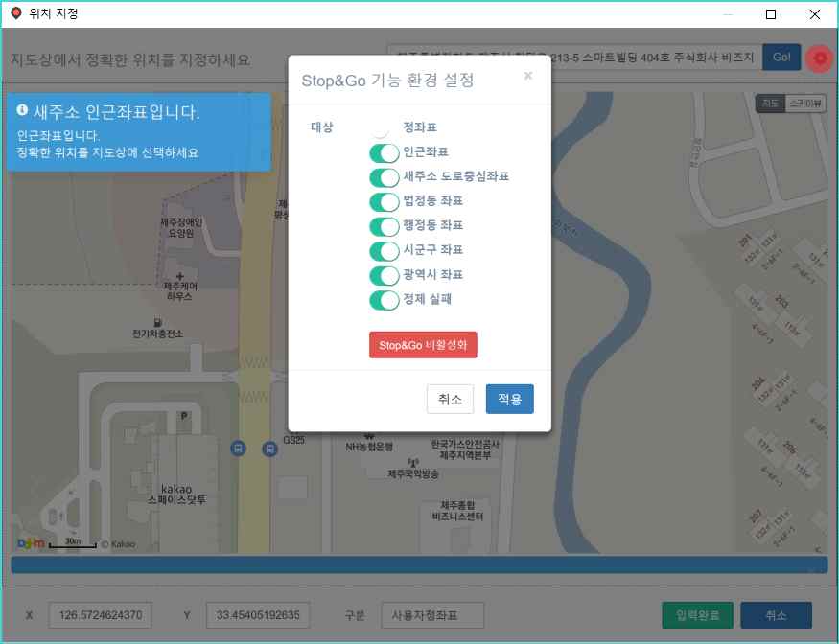Open the red gear settings icon
This screenshot has width=839, height=644.
click(819, 58)
